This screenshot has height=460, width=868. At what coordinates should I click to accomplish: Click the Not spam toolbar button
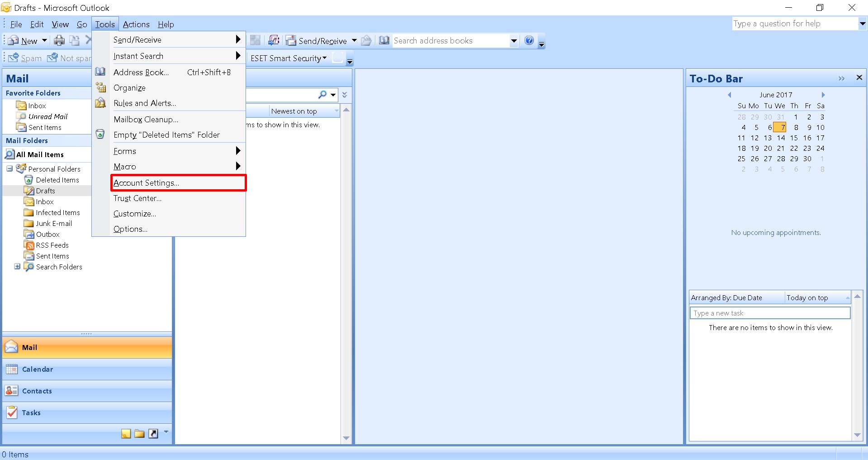pyautogui.click(x=69, y=58)
